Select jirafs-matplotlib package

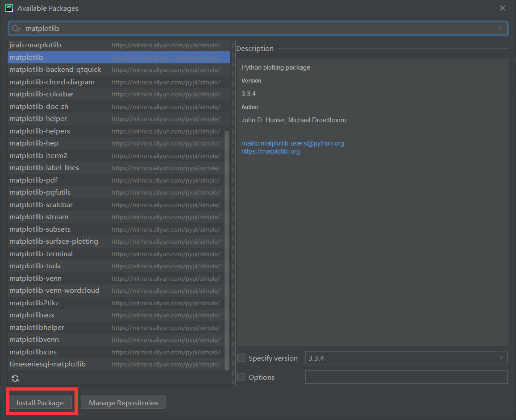pos(118,45)
